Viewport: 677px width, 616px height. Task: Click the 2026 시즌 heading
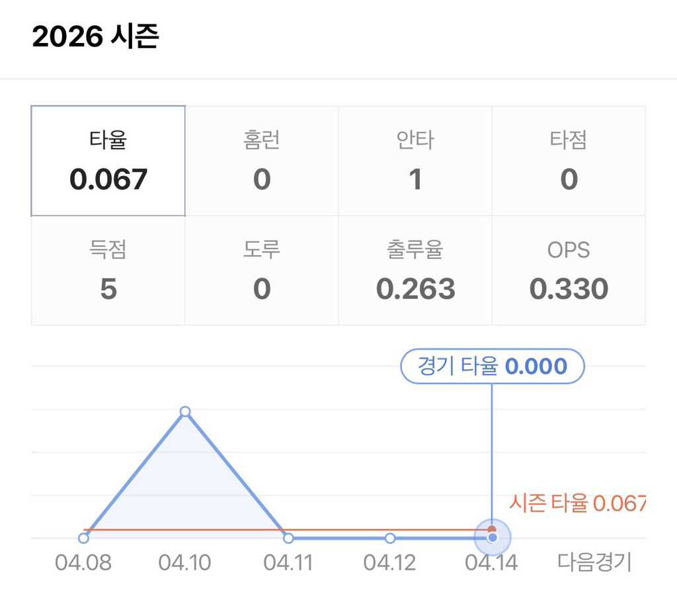[x=96, y=38]
